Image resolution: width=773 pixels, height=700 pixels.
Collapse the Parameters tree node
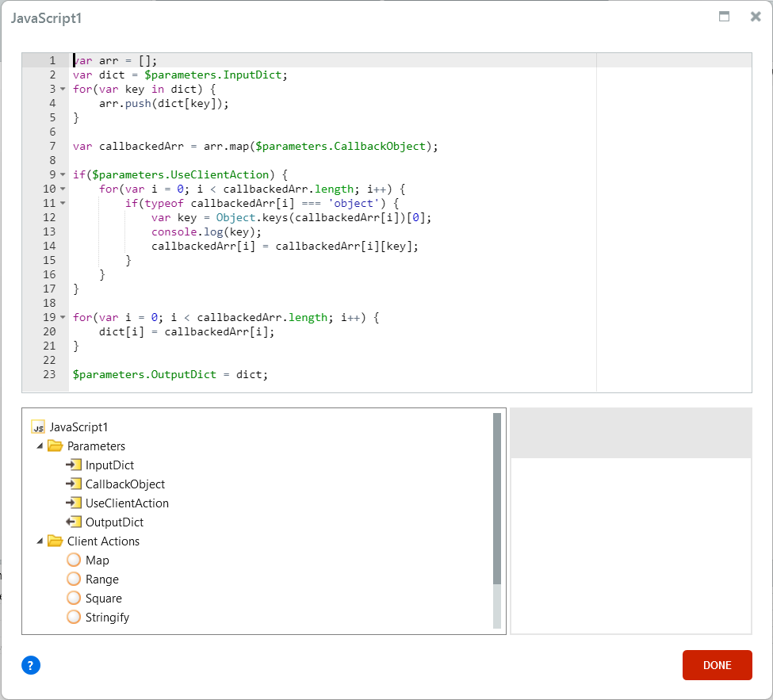40,446
